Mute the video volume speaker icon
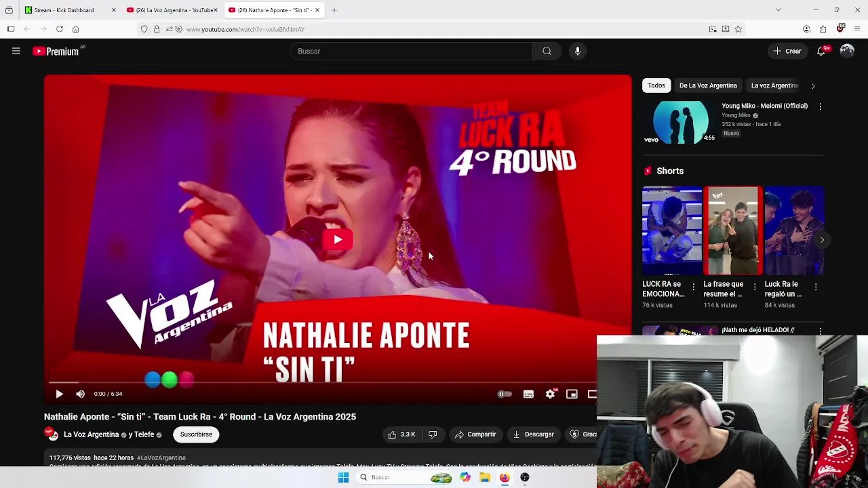This screenshot has height=488, width=868. [x=80, y=394]
